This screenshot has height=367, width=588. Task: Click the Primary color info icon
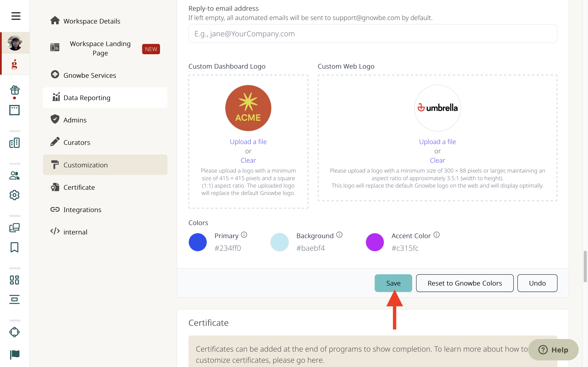tap(244, 235)
